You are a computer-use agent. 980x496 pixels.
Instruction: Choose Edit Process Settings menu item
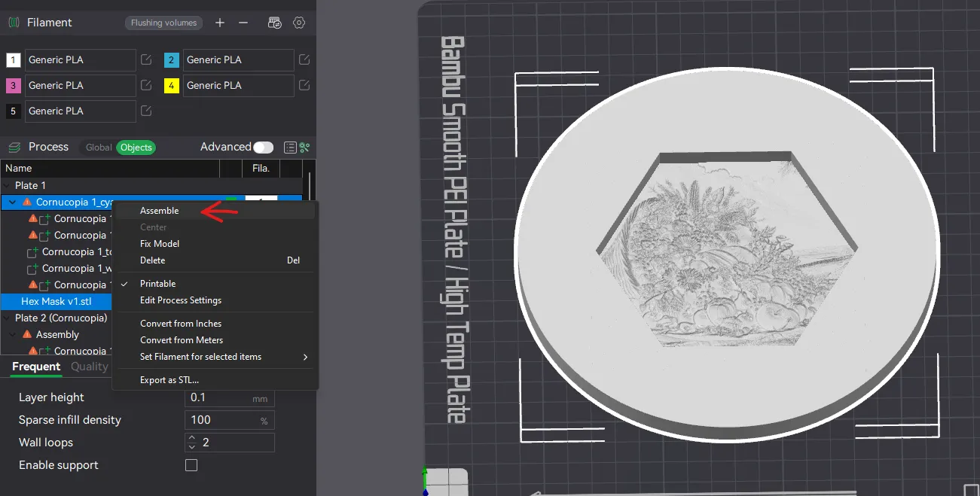(215, 300)
